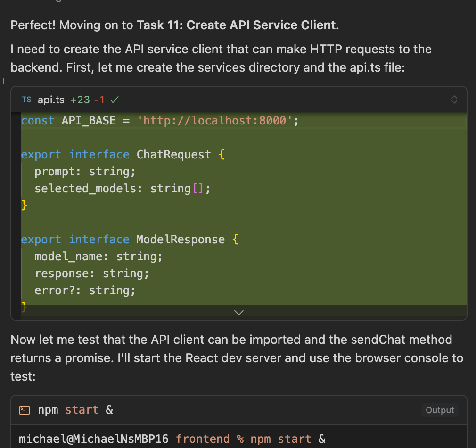Click the terminal icon next to npm start
The height and width of the screenshot is (448, 476).
(24, 410)
